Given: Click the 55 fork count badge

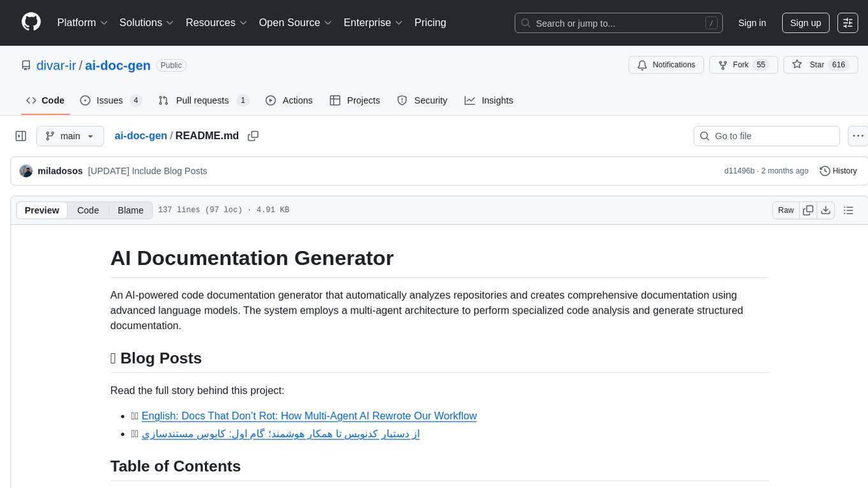Looking at the screenshot, I should 760,65.
